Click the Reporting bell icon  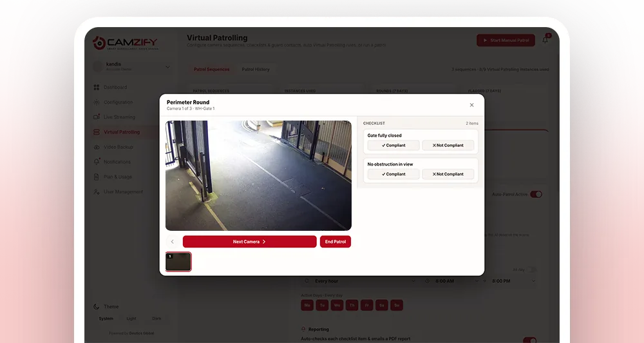click(303, 329)
